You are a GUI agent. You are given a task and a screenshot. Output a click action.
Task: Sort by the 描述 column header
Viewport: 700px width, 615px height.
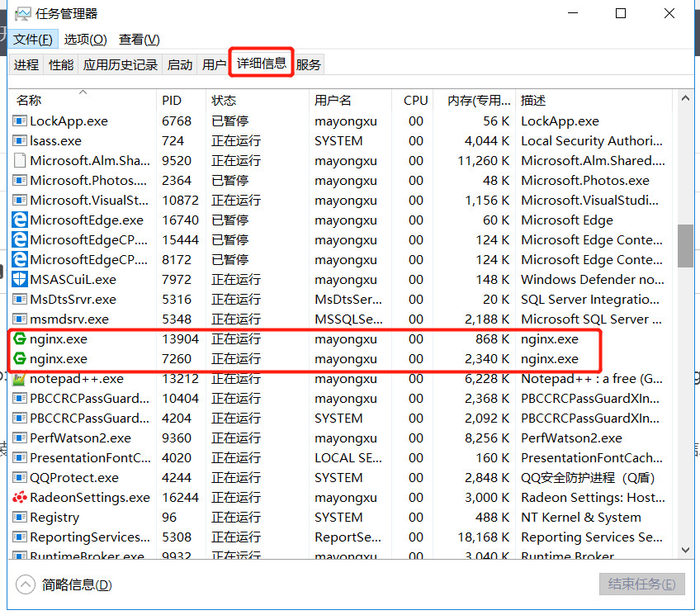(x=594, y=100)
